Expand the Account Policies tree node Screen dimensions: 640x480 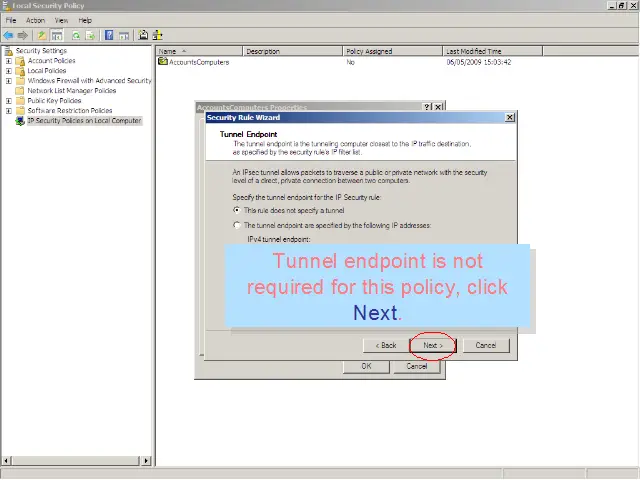[9, 61]
